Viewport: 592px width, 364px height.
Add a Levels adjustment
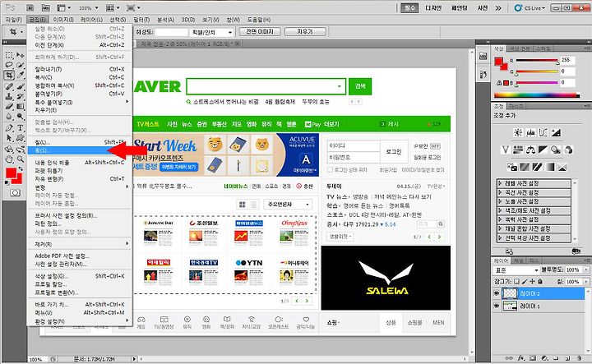[530, 132]
